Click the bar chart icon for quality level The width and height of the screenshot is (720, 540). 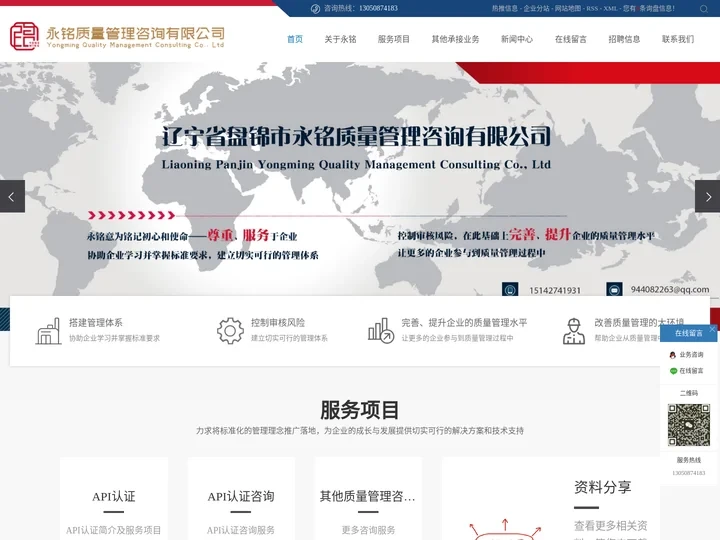pyautogui.click(x=381, y=331)
